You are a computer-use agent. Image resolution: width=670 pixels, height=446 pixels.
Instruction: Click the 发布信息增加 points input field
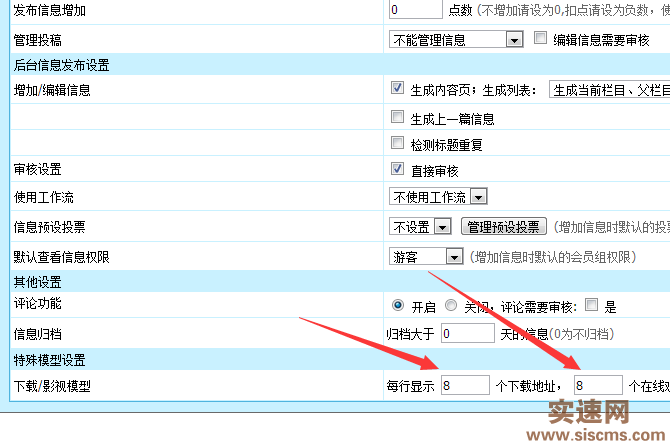point(415,9)
